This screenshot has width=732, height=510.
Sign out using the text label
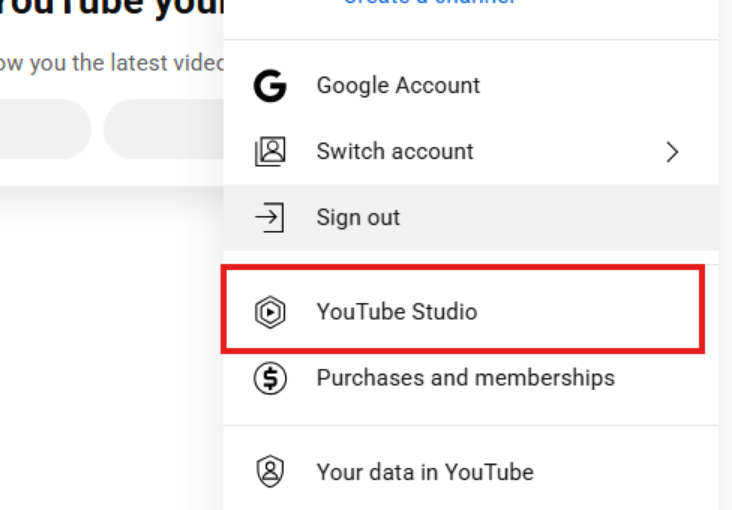[x=358, y=218]
